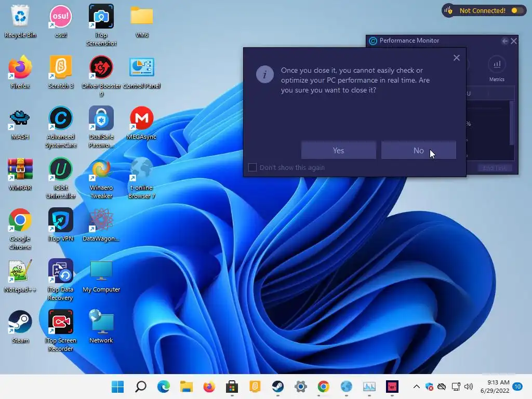Image resolution: width=532 pixels, height=399 pixels.
Task: Select Scratch 3 desktop icon
Action: [x=61, y=72]
